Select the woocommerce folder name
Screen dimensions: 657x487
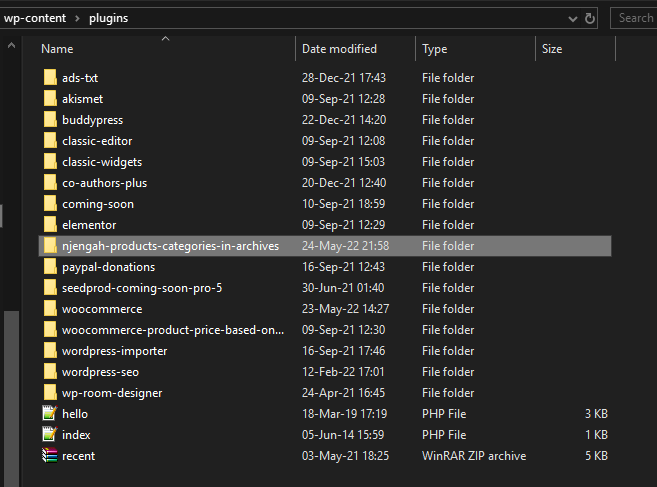point(102,309)
